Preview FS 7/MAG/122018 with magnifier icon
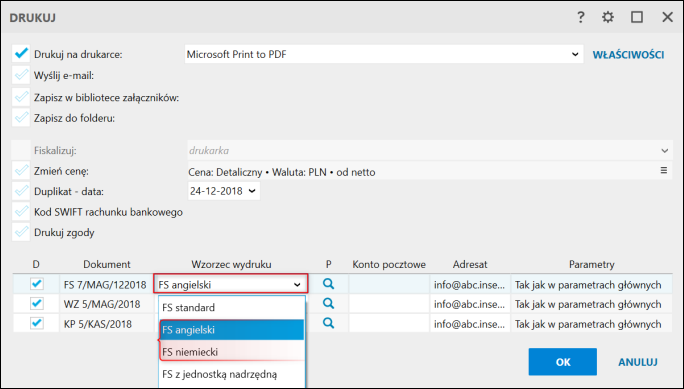 (328, 284)
